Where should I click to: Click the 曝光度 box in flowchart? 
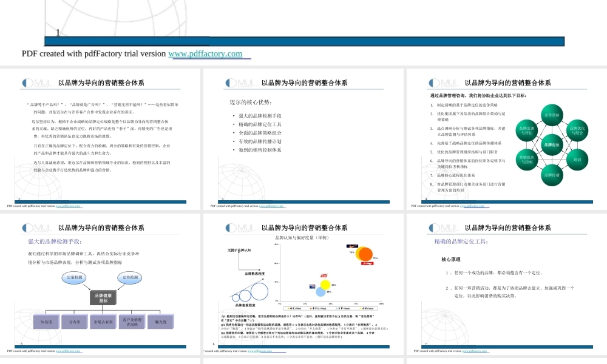[x=161, y=322]
